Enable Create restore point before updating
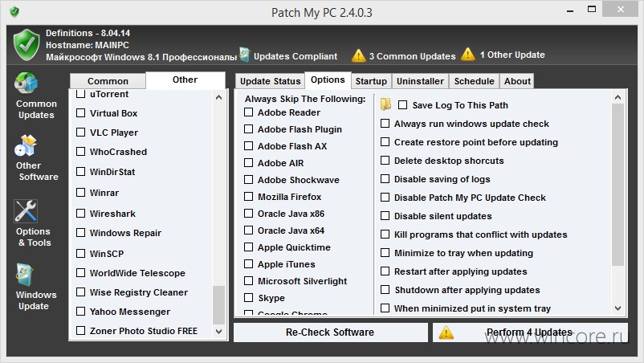Screen dimensions: 644x363 click(x=385, y=141)
